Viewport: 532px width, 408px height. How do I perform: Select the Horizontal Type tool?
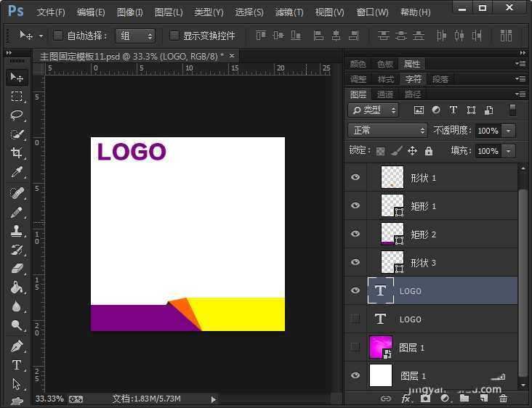[17, 364]
